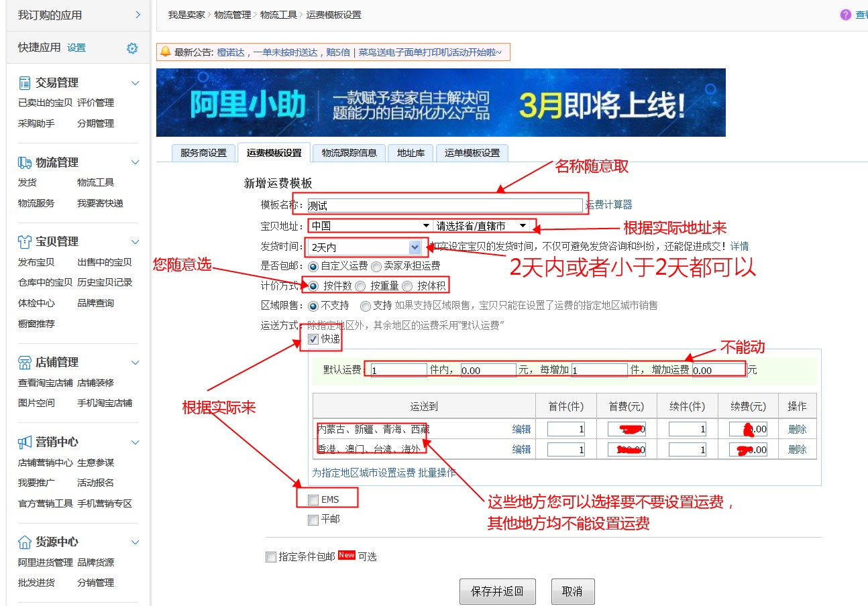Click the default freight 元 price field
This screenshot has width=868, height=606.
pyautogui.click(x=488, y=370)
